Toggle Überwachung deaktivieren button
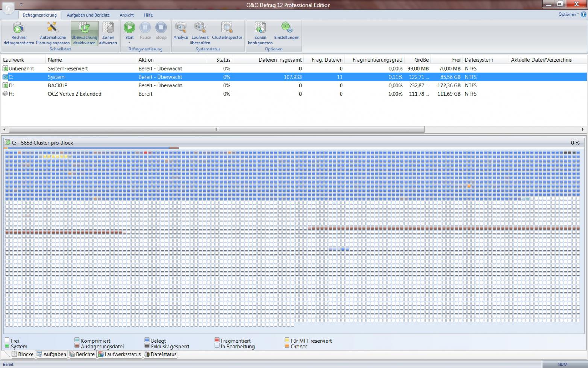588x368 pixels. click(x=85, y=33)
